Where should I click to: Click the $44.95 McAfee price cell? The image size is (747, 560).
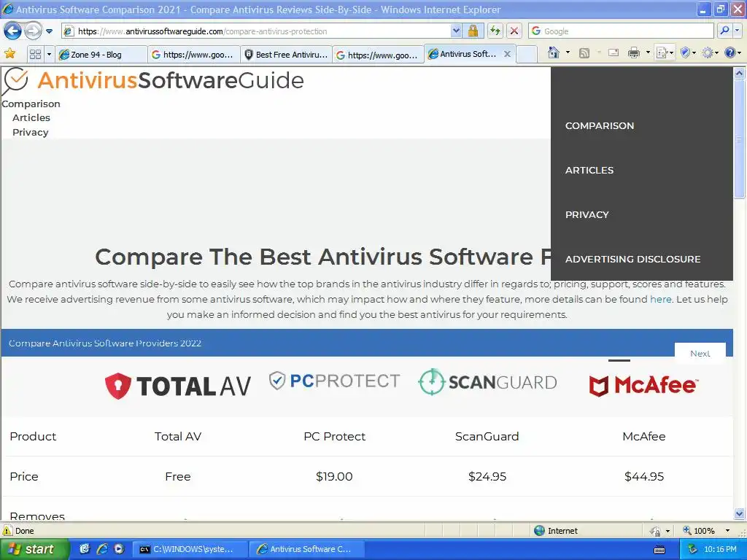click(644, 476)
